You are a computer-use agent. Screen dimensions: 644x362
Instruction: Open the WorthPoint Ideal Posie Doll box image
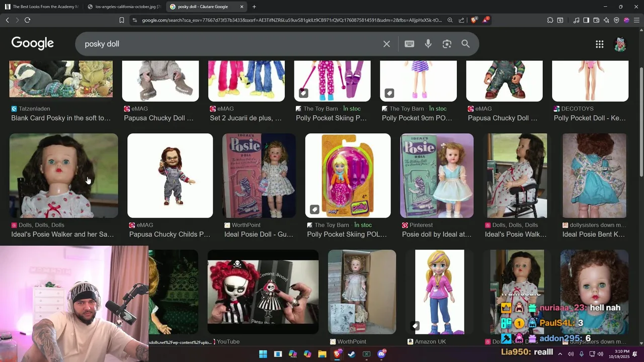click(259, 175)
